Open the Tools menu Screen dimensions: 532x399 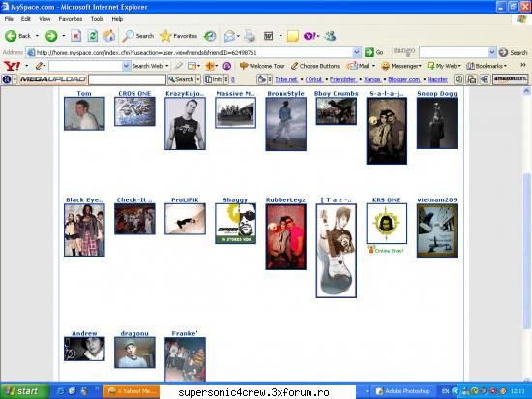pos(97,19)
